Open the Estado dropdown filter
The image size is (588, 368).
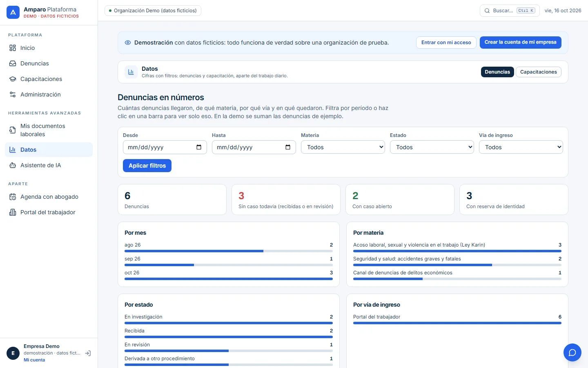click(432, 147)
